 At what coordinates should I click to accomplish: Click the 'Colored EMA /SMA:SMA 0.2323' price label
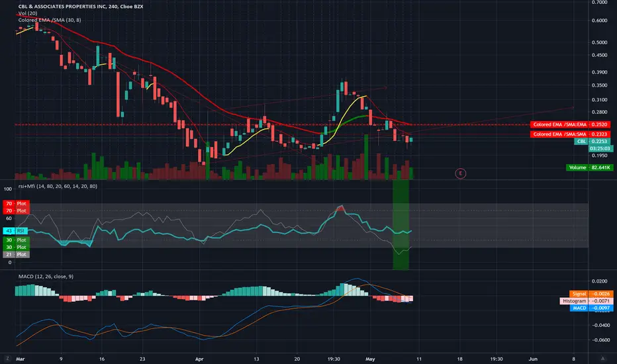[570, 134]
